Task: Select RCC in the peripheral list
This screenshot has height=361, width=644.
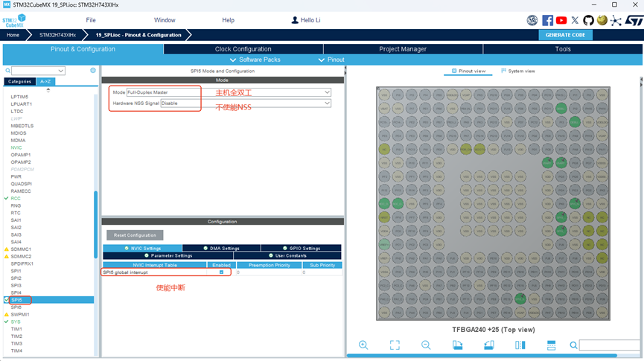Action: (16, 199)
